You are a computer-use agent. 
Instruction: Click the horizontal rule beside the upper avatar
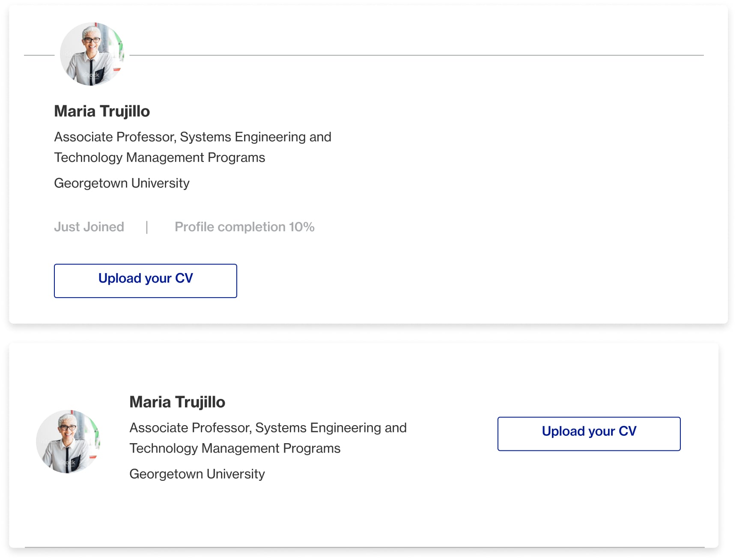(415, 55)
